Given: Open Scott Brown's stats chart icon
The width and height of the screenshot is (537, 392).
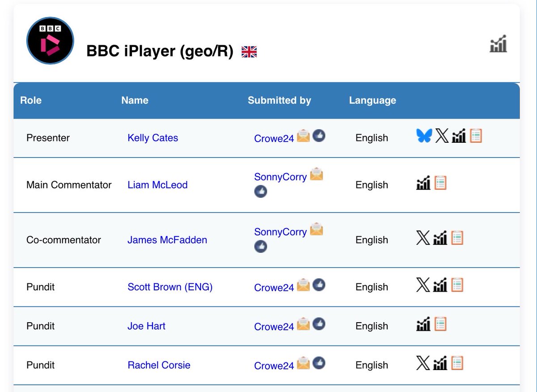Looking at the screenshot, I should (440, 285).
